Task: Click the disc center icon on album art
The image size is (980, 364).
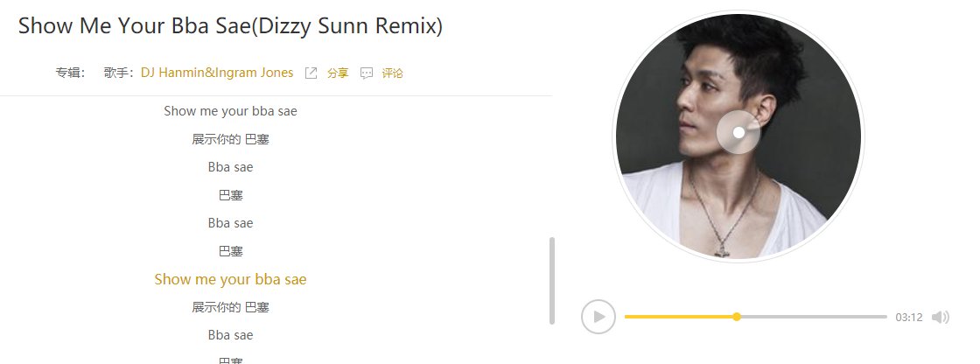Action: [x=738, y=132]
